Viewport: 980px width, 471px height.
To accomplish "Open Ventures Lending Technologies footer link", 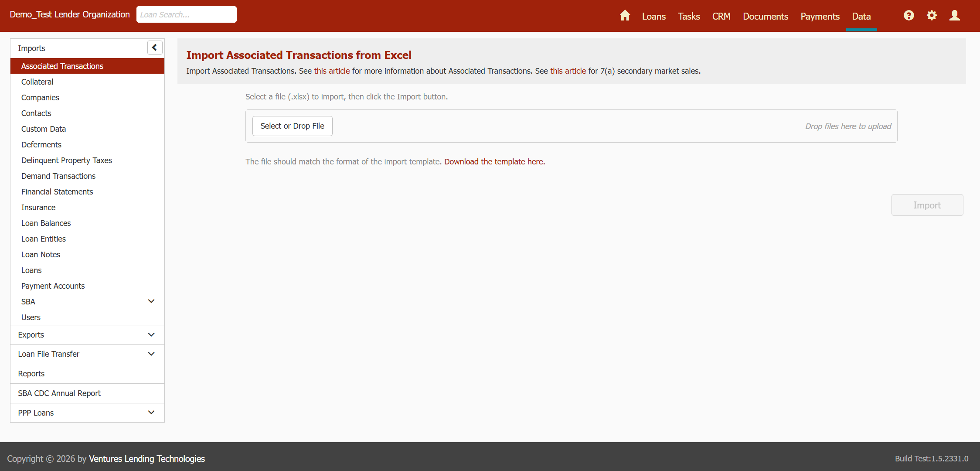I will click(147, 459).
